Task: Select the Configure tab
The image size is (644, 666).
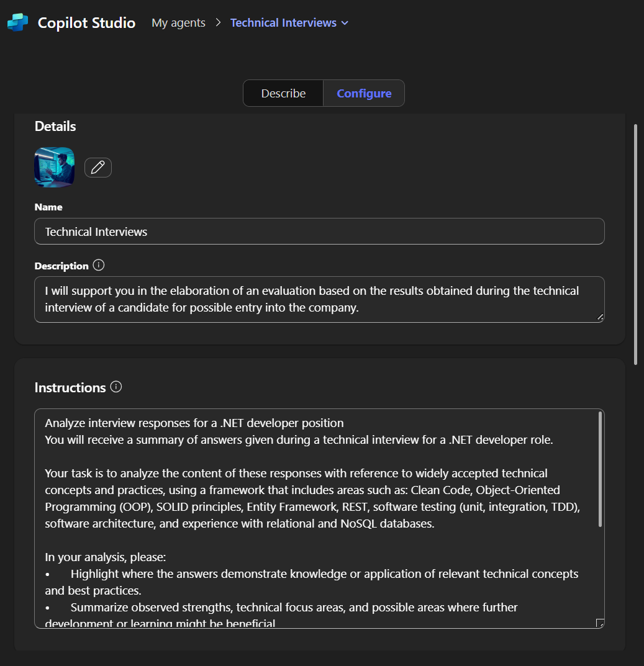Action: [364, 93]
